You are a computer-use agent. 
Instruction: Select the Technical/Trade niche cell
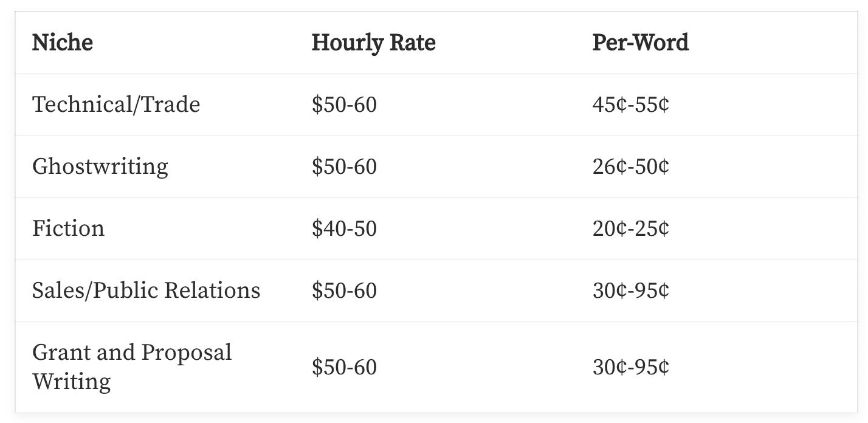(x=116, y=105)
